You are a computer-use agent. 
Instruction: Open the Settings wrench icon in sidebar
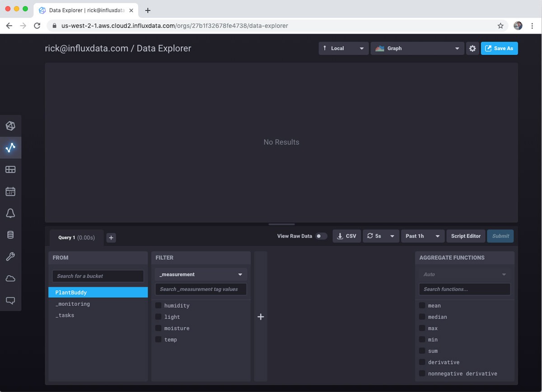pyautogui.click(x=11, y=256)
